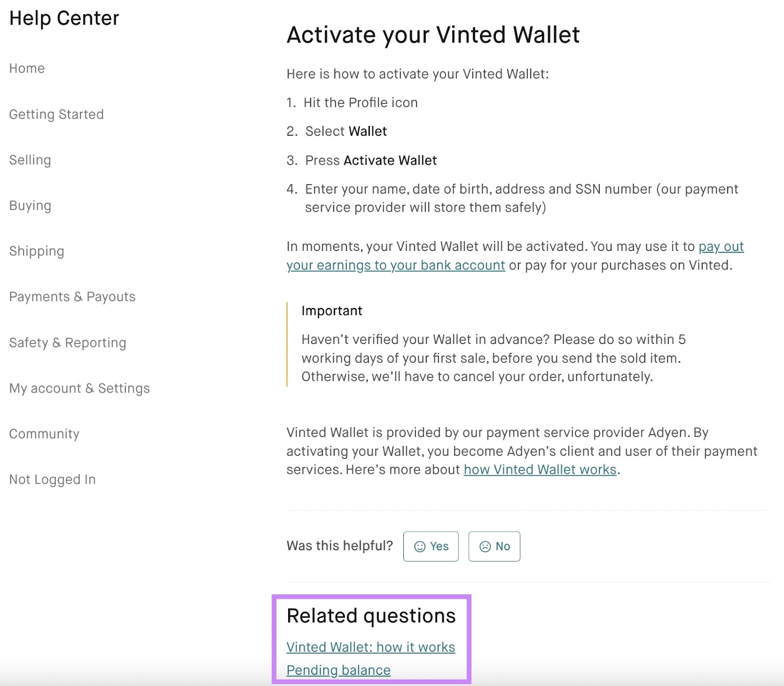Screen dimensions: 784x686
Task: Click the smiley face Yes icon
Action: 420,546
